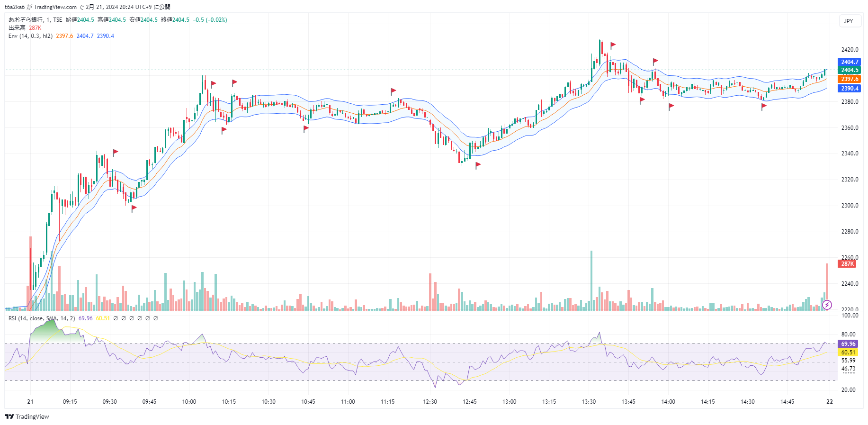Viewport: 868px width, 425px height.
Task: Click the あおぞら銀行 symbol title
Action: tap(26, 20)
